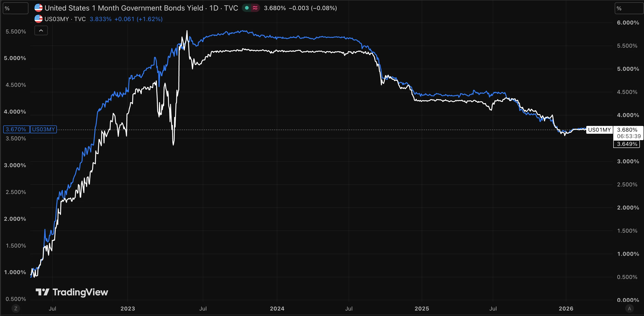644x316 pixels.
Task: Click the 2024 time axis label
Action: [277, 308]
